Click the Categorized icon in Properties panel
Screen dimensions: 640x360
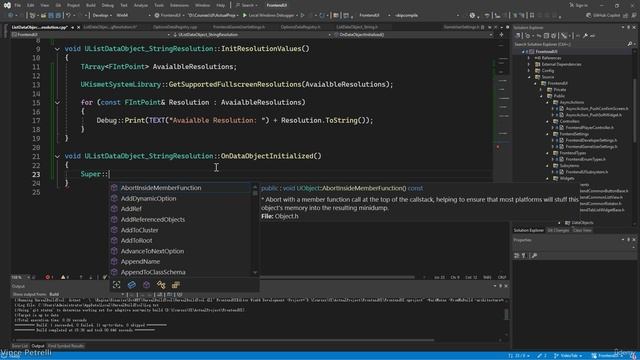point(517,256)
